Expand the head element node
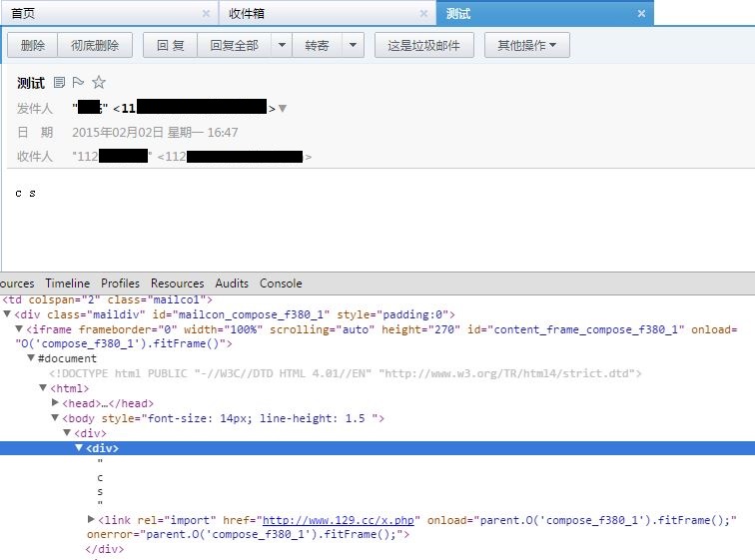 55,402
